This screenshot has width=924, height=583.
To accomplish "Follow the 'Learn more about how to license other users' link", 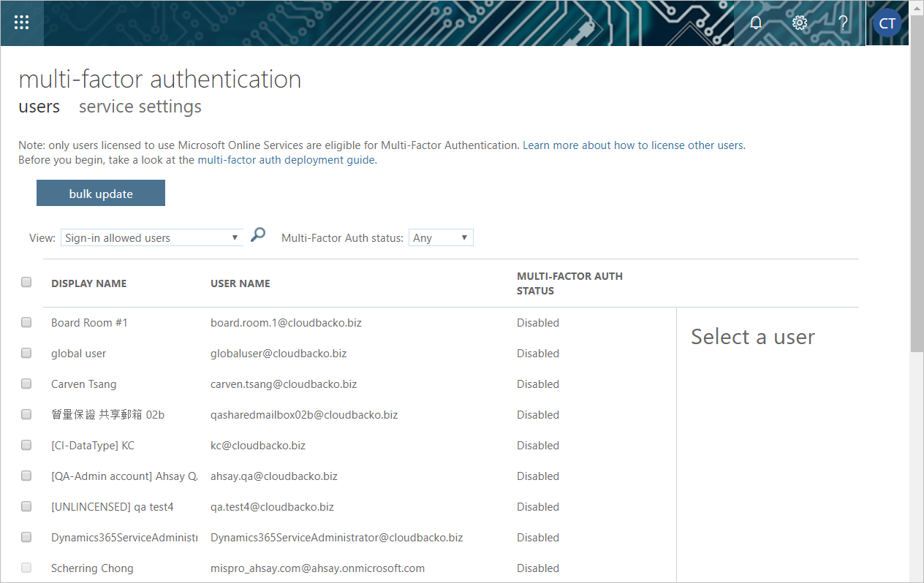I will tap(633, 145).
